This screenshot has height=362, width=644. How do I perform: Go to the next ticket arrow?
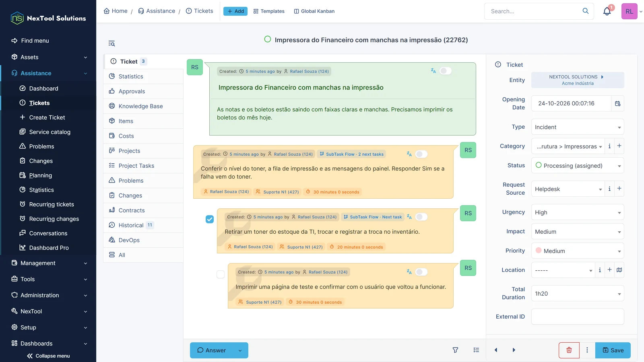click(514, 350)
